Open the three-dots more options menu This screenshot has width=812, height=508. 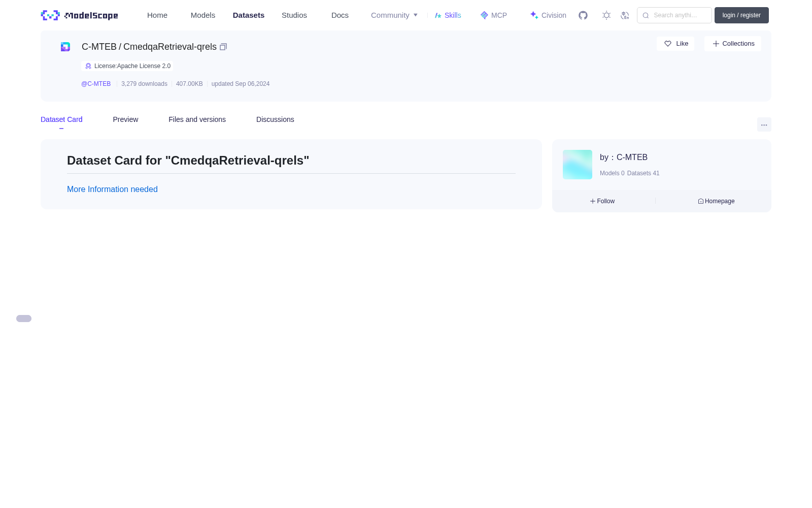pyautogui.click(x=764, y=124)
